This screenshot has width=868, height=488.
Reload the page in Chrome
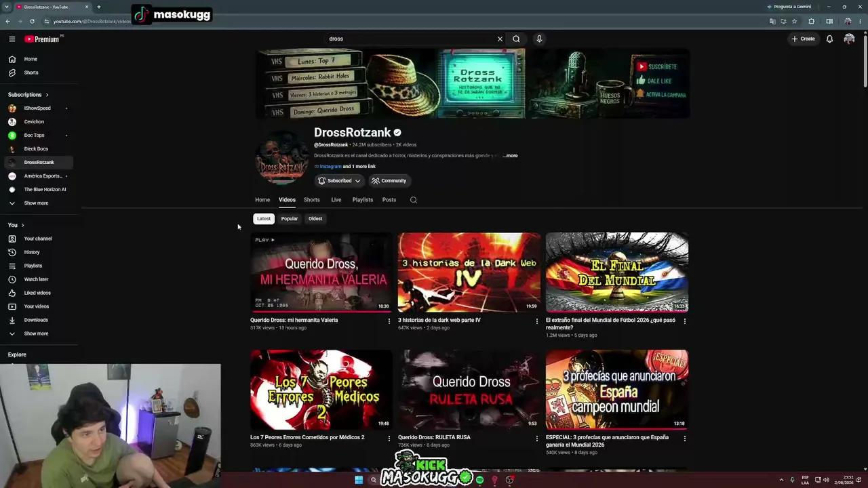[x=32, y=21]
